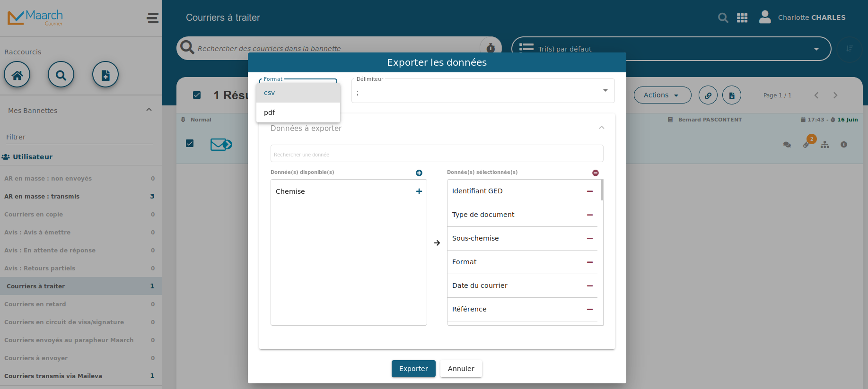Select pdf format option
868x389 pixels.
[x=298, y=112]
